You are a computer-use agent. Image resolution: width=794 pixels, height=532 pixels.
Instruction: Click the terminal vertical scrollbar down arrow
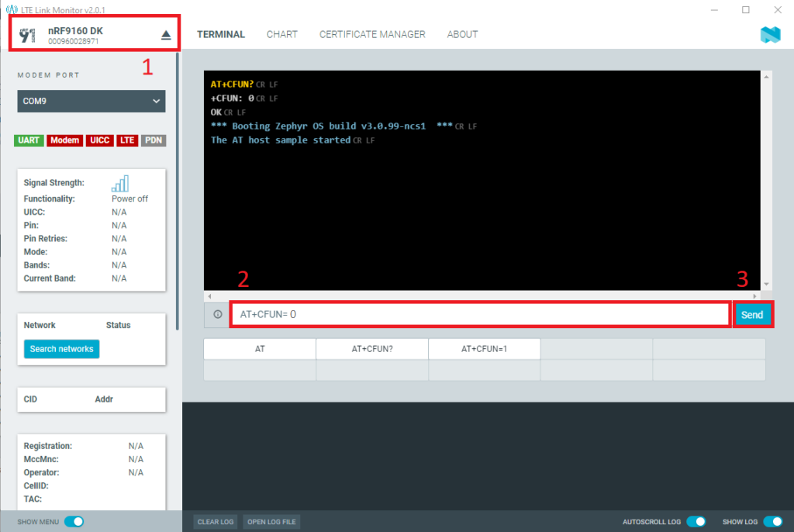(767, 285)
